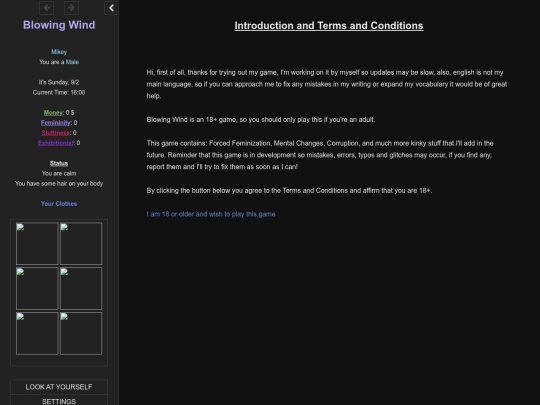Click the 'It's Sunday, 9/2' date text

click(x=59, y=82)
